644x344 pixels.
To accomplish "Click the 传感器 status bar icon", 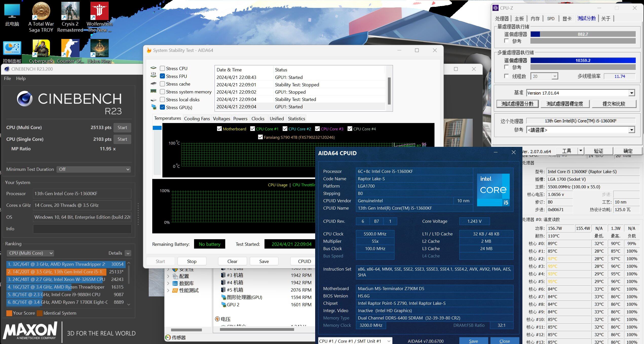I will pos(168,337).
